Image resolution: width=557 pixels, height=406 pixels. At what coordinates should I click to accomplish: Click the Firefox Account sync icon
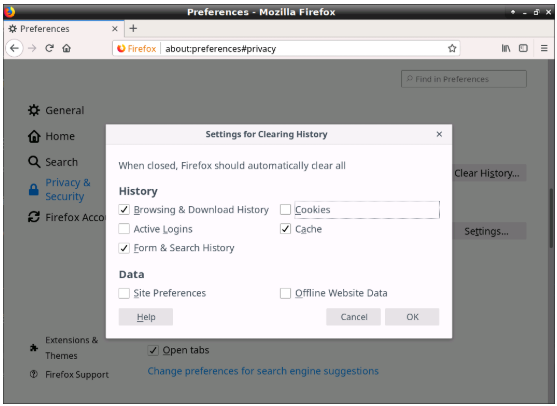(34, 217)
